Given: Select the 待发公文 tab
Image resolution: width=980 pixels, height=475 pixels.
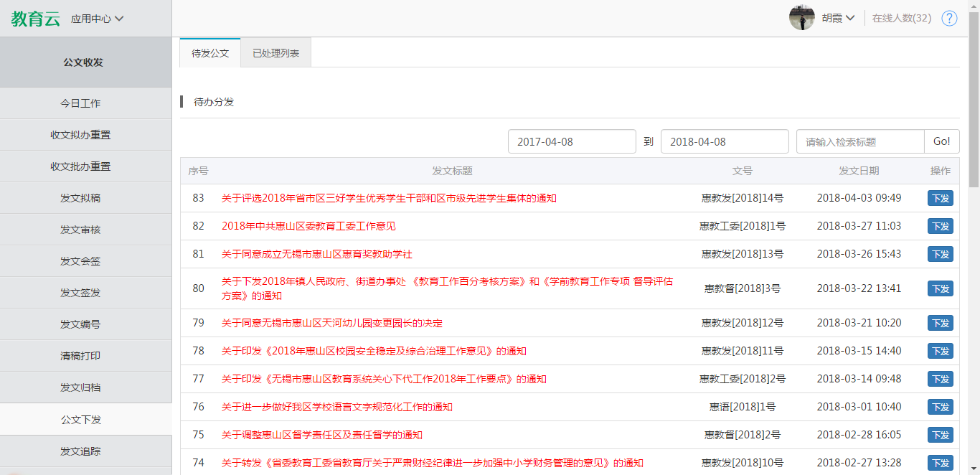Looking at the screenshot, I should pos(210,53).
